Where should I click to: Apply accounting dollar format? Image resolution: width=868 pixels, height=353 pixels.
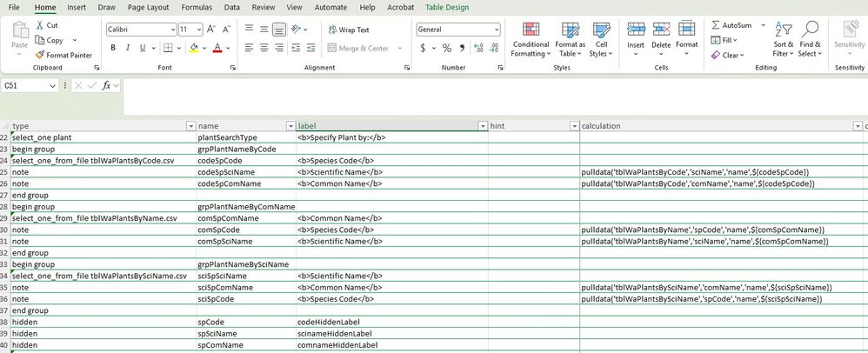tap(423, 48)
